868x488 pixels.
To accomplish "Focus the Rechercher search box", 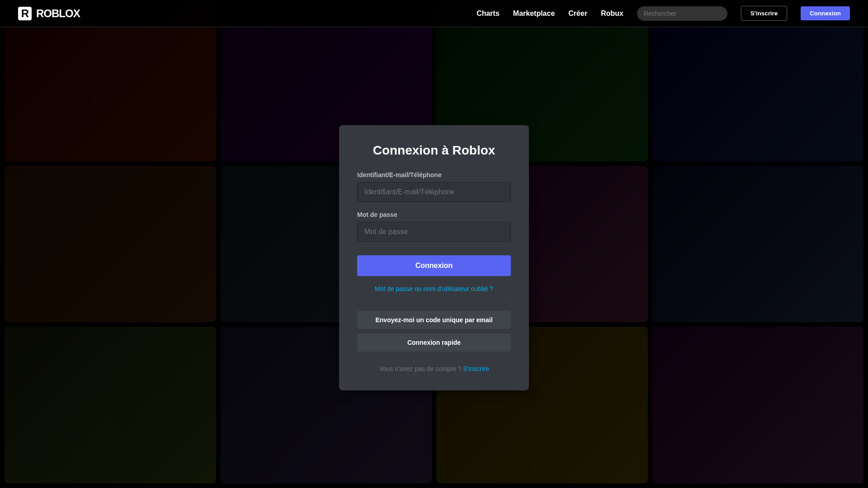I will (682, 14).
